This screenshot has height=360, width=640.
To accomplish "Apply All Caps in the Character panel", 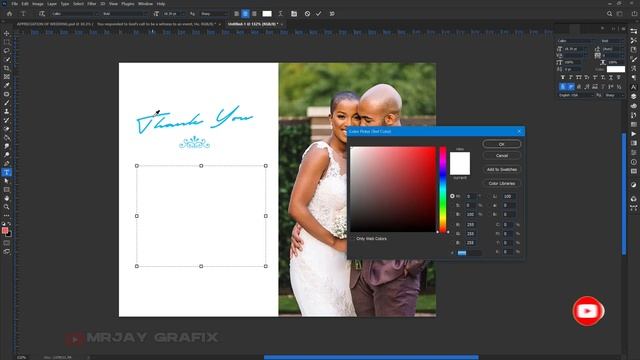I will pyautogui.click(x=578, y=77).
